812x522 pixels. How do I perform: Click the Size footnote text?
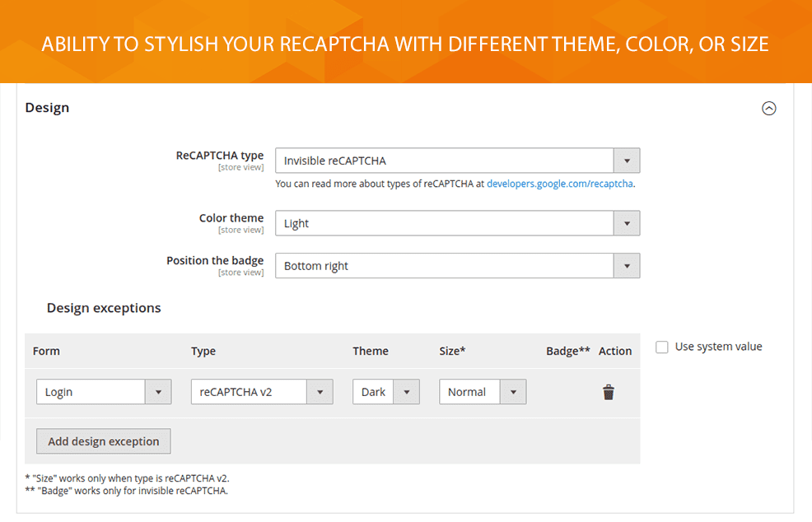click(128, 478)
